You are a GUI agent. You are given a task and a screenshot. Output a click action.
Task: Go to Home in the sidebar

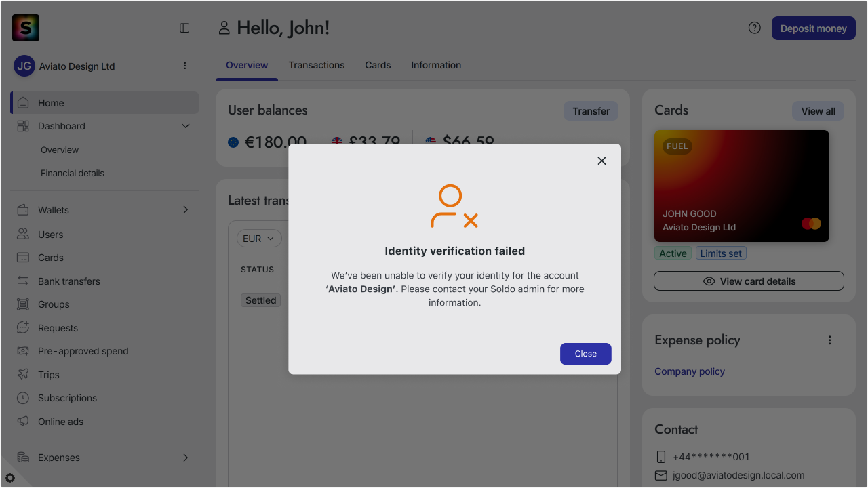pos(105,103)
